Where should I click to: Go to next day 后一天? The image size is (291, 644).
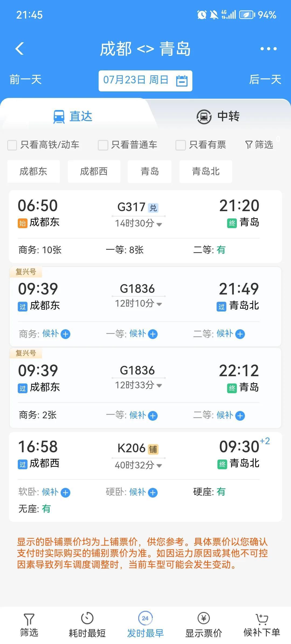pyautogui.click(x=265, y=80)
